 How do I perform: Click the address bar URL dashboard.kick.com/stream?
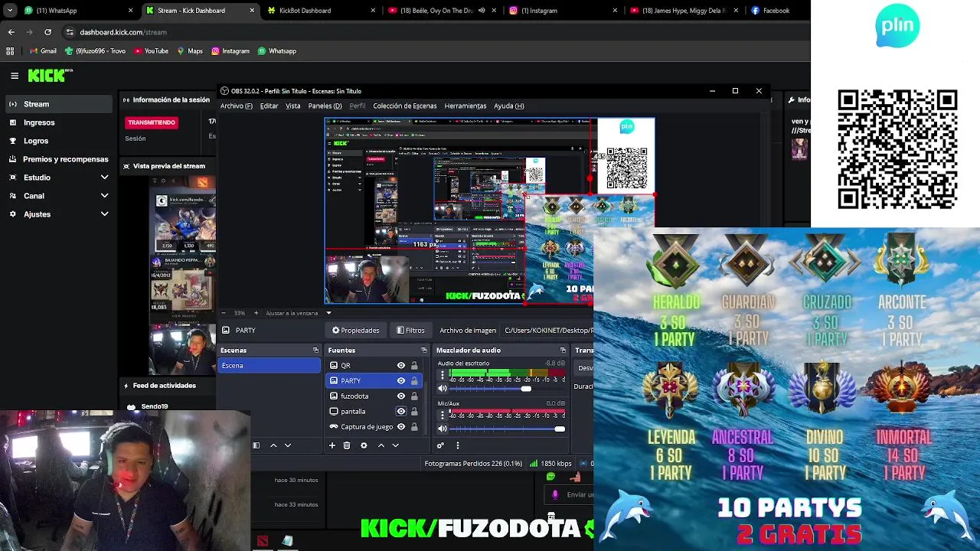tap(123, 32)
